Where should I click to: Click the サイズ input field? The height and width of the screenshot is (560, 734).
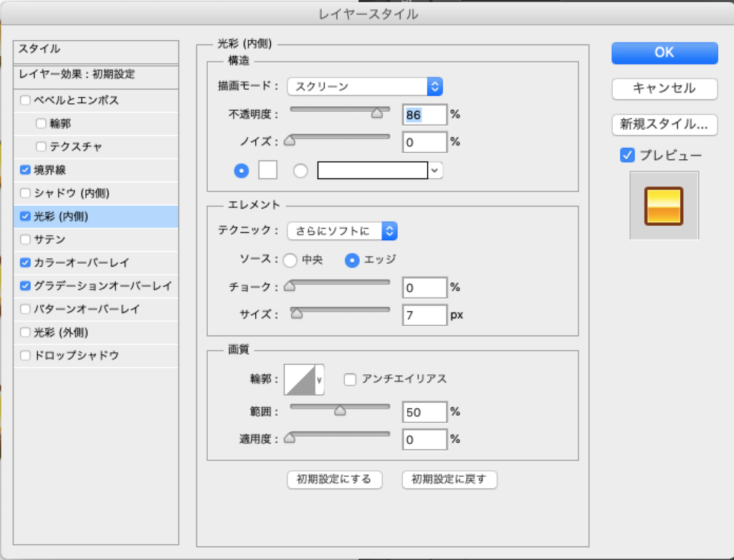424,314
